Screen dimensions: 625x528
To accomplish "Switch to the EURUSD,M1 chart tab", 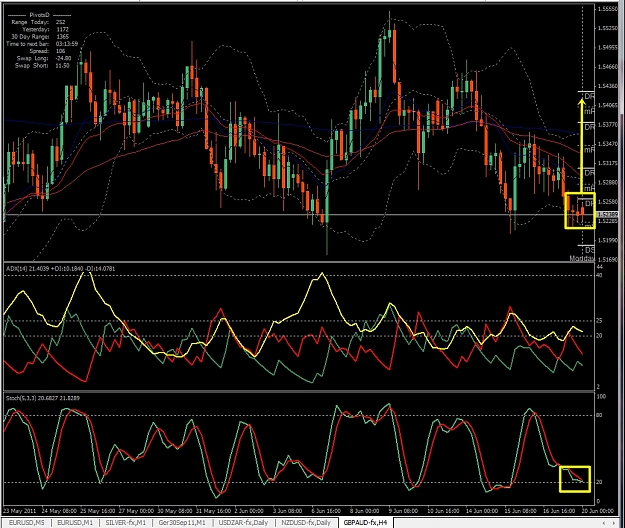I will point(75,522).
